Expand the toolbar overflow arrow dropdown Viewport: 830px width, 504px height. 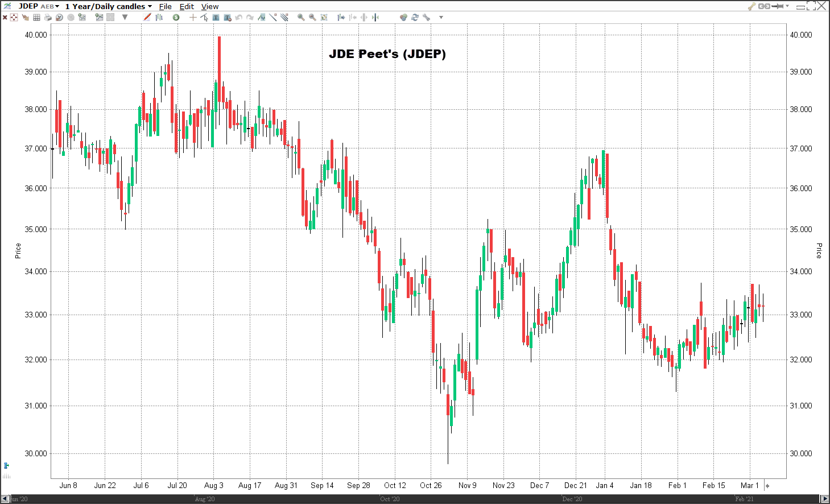point(441,17)
